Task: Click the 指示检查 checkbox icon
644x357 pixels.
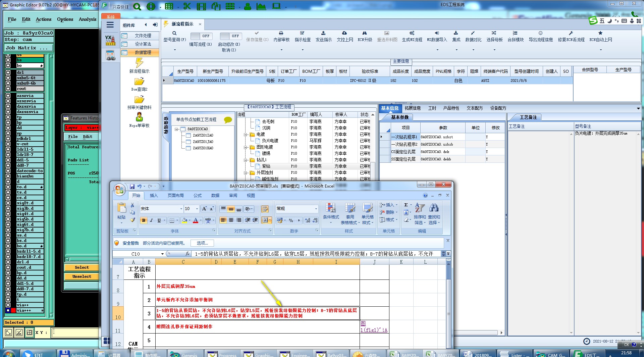Action: (x=302, y=33)
